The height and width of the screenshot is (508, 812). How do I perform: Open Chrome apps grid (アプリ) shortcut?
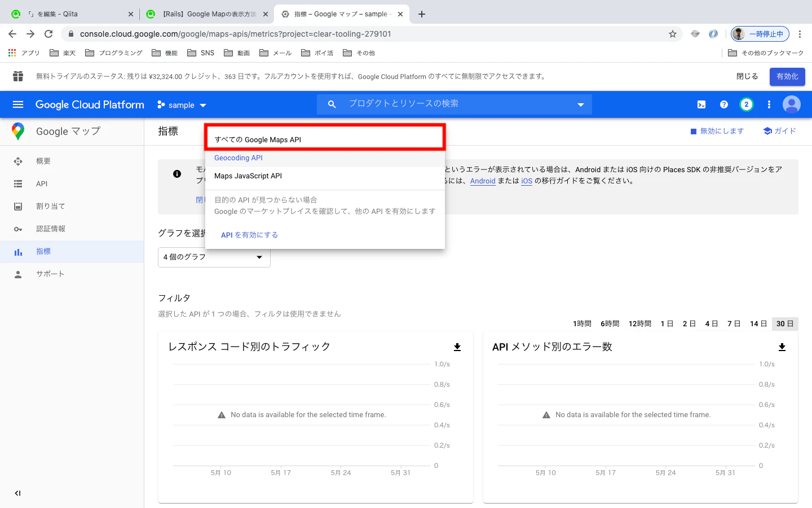point(24,53)
